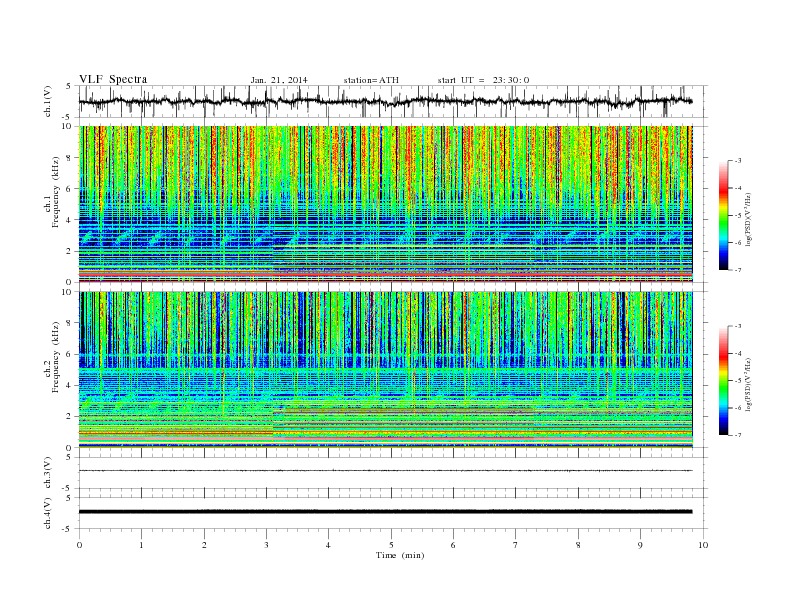
Task: Click the time axis tick label "5"
Action: point(391,545)
